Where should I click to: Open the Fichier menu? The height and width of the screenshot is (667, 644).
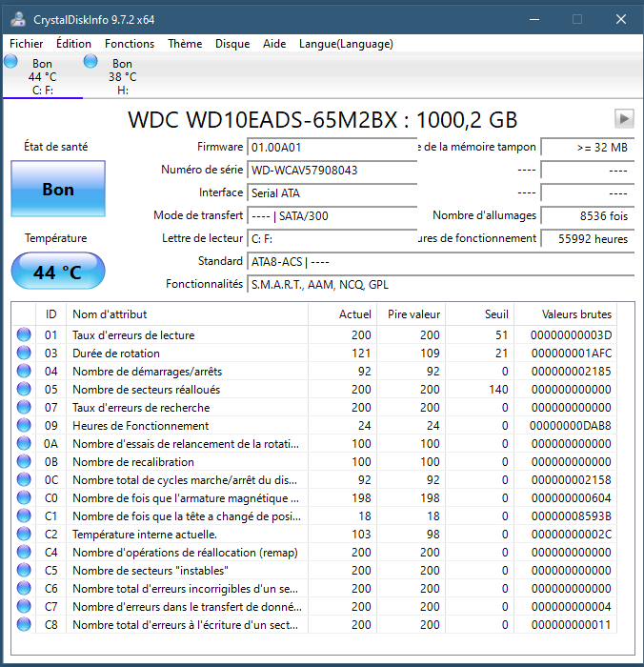pyautogui.click(x=26, y=44)
